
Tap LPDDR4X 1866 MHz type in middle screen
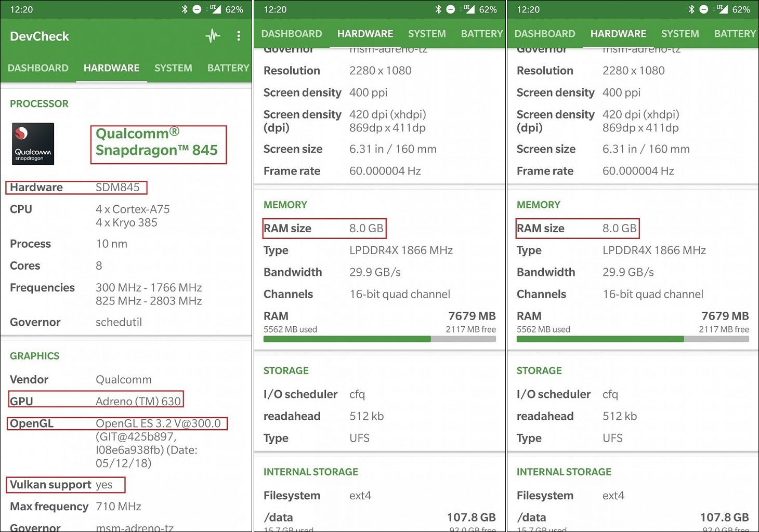coord(401,250)
